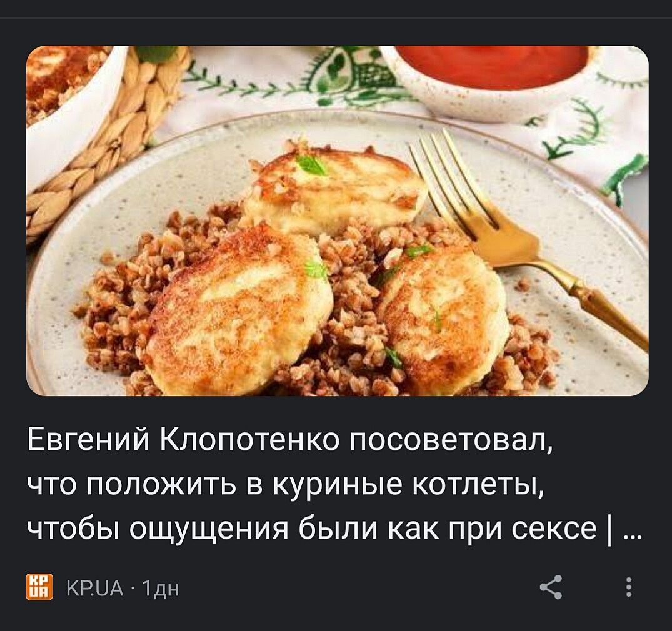Click the headline line "что положить в куриные котлеты"
Viewport: 672px width, 631px height.
click(x=286, y=484)
